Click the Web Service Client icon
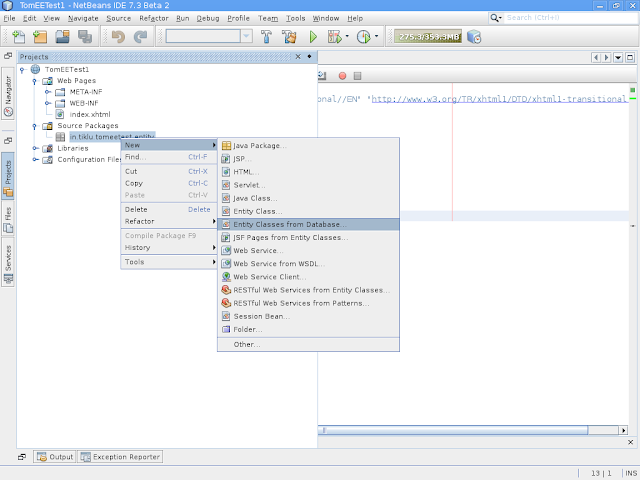Image resolution: width=640 pixels, height=480 pixels. [226, 277]
